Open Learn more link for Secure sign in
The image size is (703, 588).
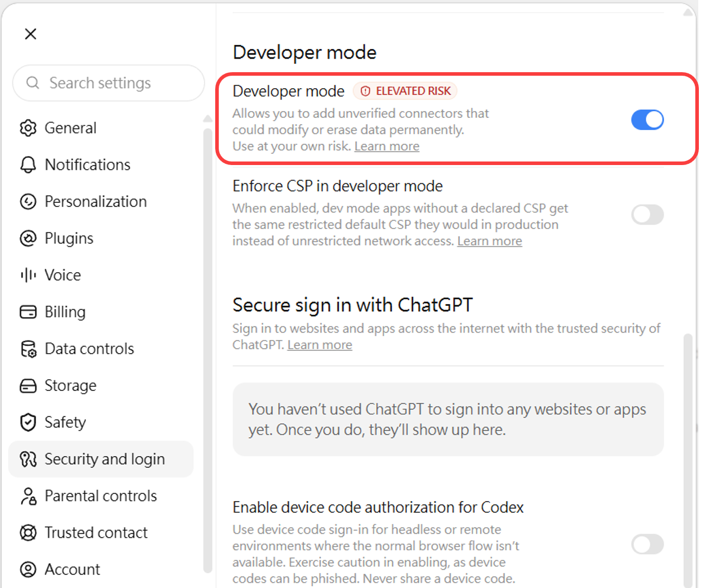click(x=320, y=345)
